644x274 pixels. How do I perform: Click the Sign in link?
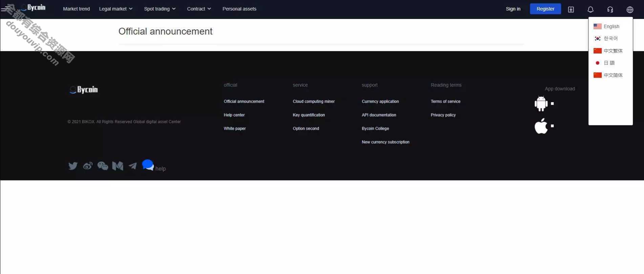(513, 9)
